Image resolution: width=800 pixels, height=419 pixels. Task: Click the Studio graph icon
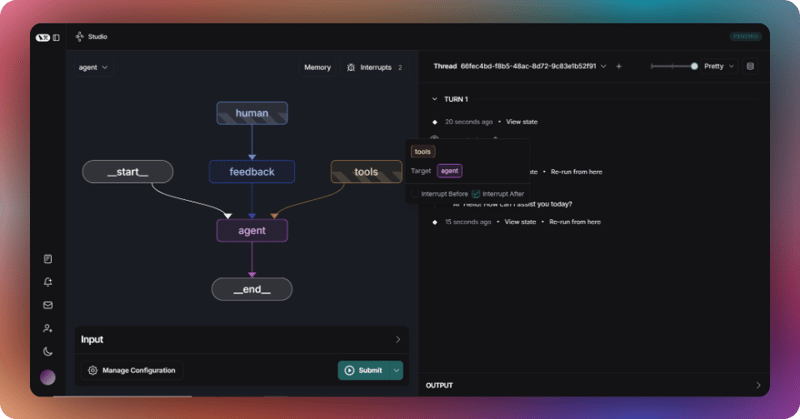click(x=80, y=37)
